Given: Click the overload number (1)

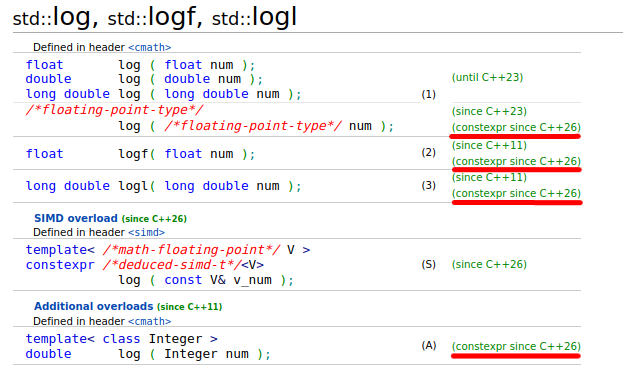Looking at the screenshot, I should tap(428, 95).
